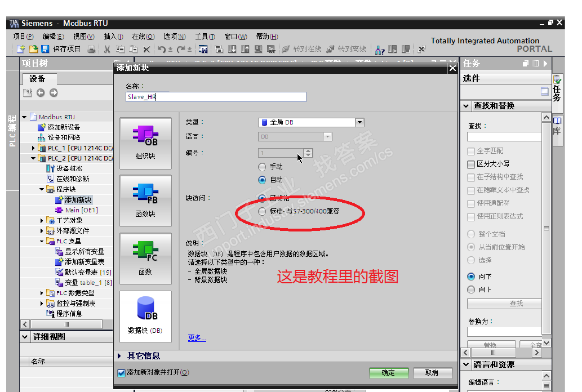Expand the 其它信息 section

click(119, 356)
